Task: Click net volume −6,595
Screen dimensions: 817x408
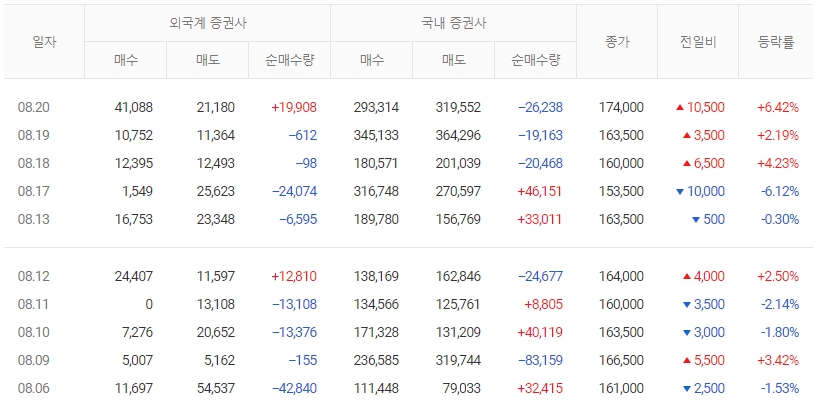Action: (298, 219)
